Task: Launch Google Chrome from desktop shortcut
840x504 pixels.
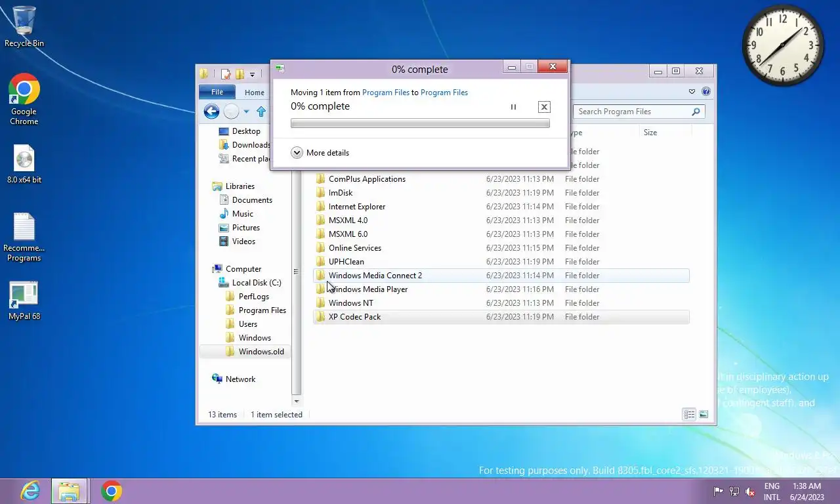Action: coord(24,98)
